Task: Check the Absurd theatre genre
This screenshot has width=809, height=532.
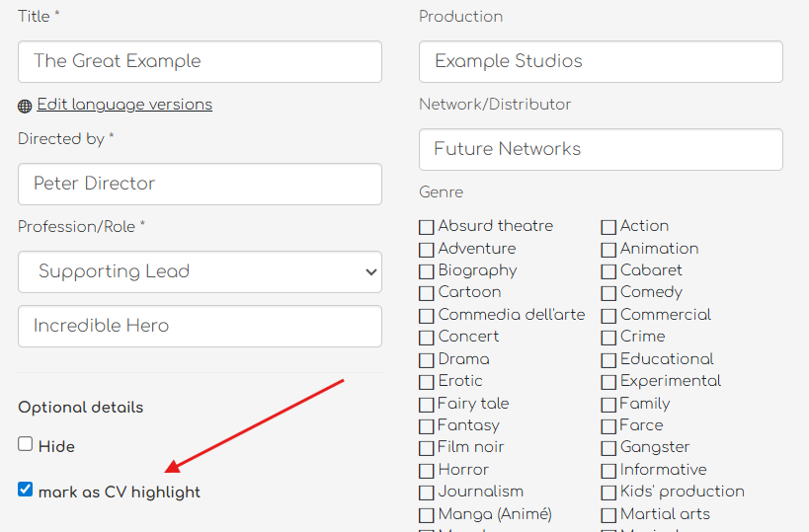Action: coord(427,227)
